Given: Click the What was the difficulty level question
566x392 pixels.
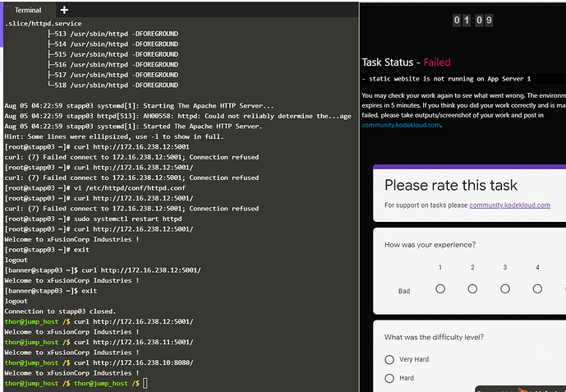Looking at the screenshot, I should (x=434, y=337).
